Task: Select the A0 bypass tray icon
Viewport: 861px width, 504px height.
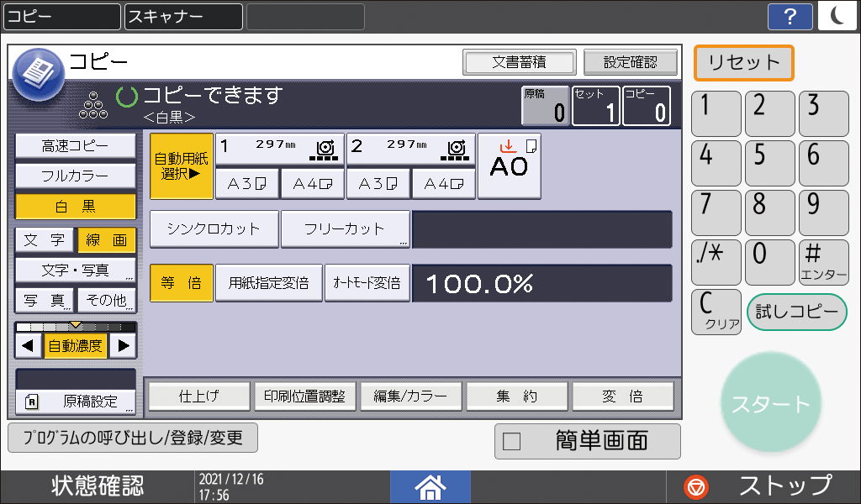Action: (509, 165)
